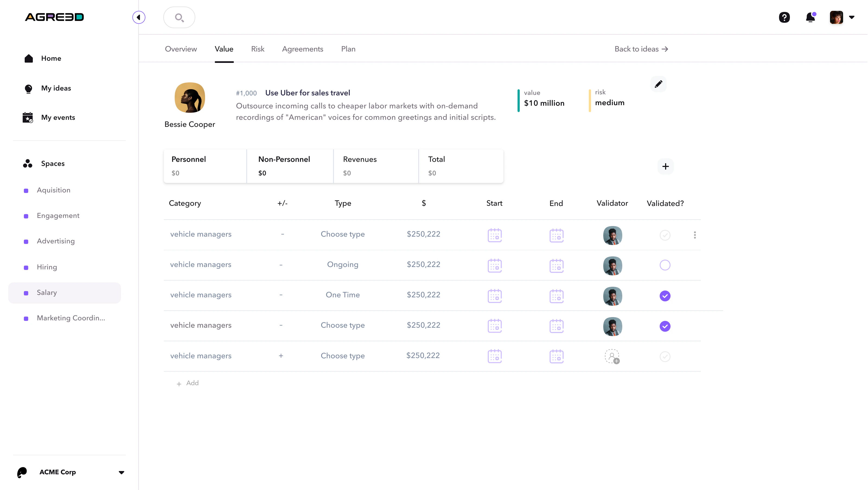
Task: Click the collapse sidebar arrow icon
Action: pyautogui.click(x=139, y=17)
